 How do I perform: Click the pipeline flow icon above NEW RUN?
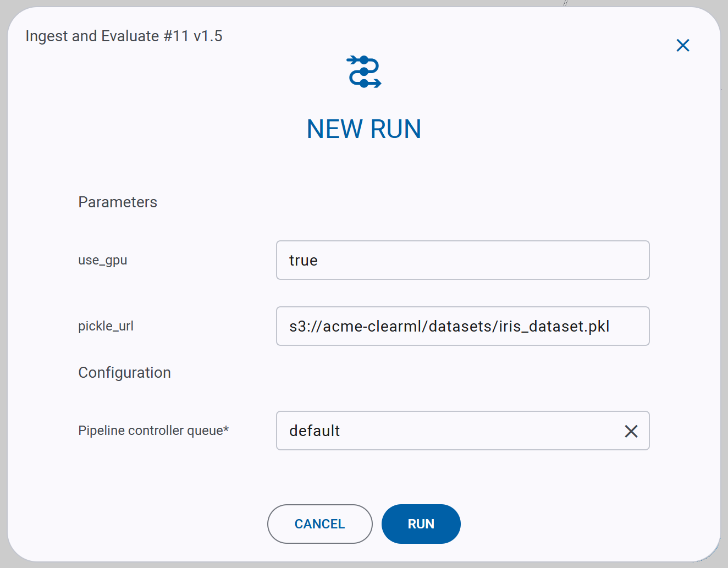pyautogui.click(x=363, y=71)
